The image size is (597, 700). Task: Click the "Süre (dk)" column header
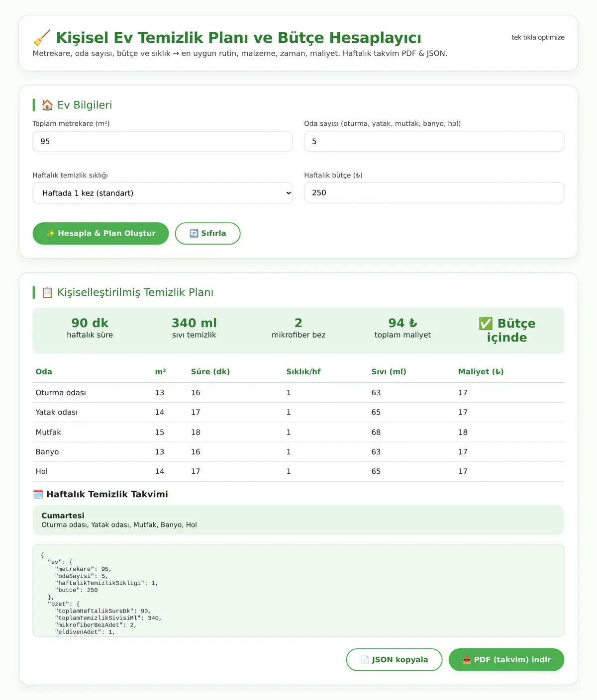(x=210, y=371)
